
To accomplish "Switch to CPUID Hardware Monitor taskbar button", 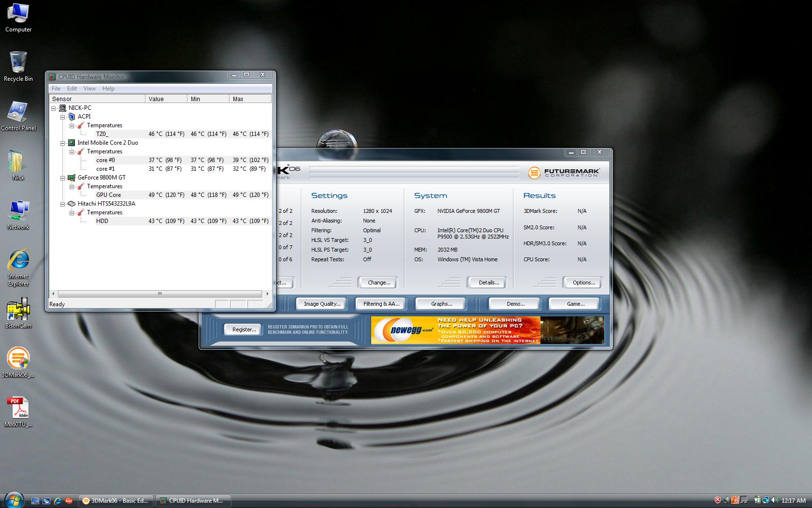I will point(192,501).
